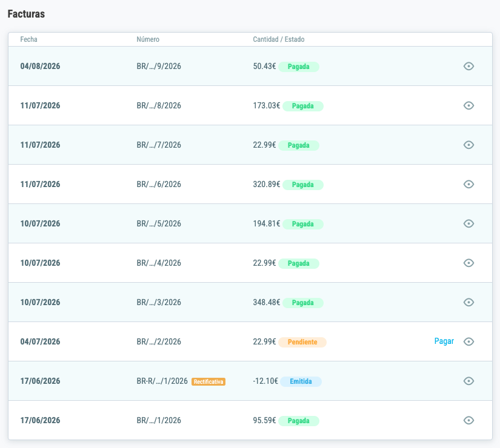This screenshot has height=448, width=500.
Task: Click the amount 95.59€
Action: point(264,420)
